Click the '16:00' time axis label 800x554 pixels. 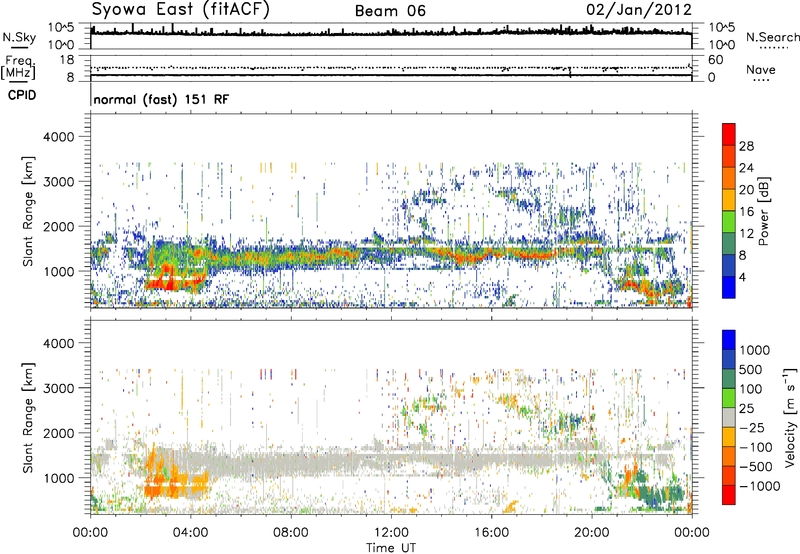point(491,533)
